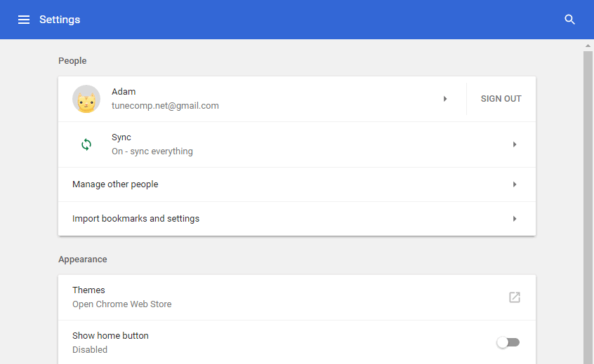Click Adam's cat profile avatar
This screenshot has height=364, width=594.
(x=86, y=99)
